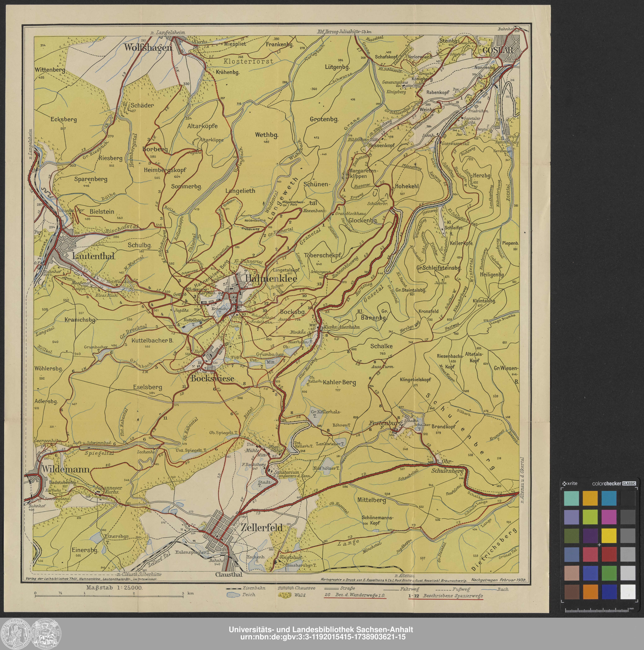Click the Grotenbg. label
This screenshot has height=650, width=644.
pos(324,119)
